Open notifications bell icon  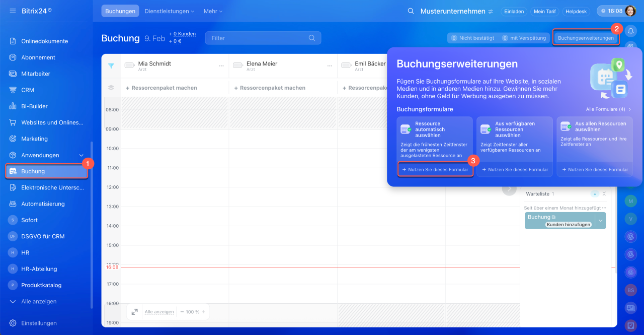630,31
